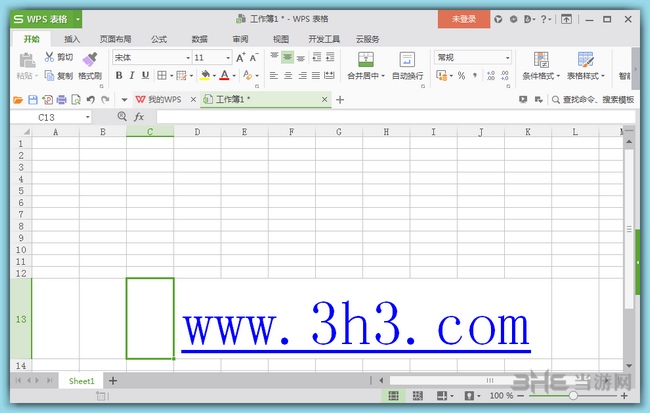Switch to page break preview view
This screenshot has width=650, height=413.
418,396
